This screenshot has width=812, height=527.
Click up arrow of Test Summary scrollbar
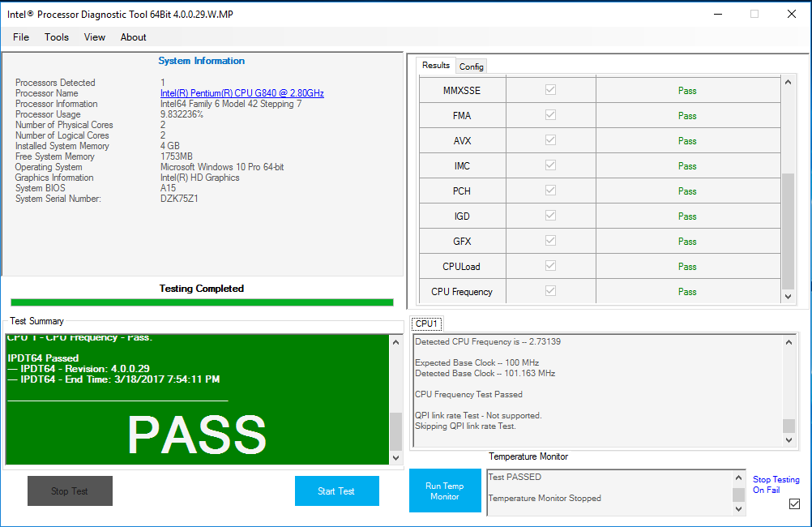click(x=395, y=343)
